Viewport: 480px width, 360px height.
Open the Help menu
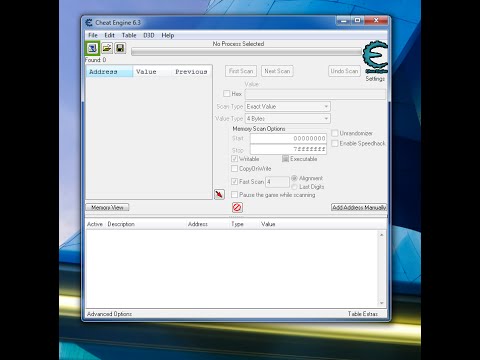point(168,35)
